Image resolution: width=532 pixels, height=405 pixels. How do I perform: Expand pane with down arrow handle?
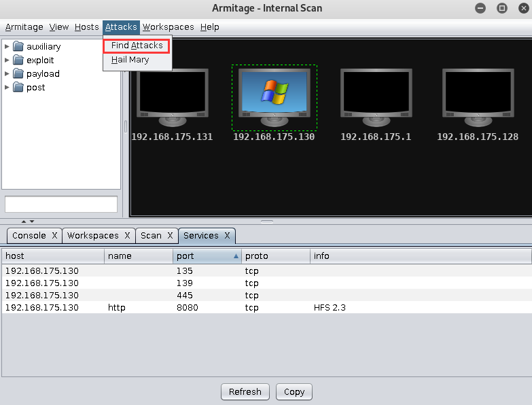[32, 222]
